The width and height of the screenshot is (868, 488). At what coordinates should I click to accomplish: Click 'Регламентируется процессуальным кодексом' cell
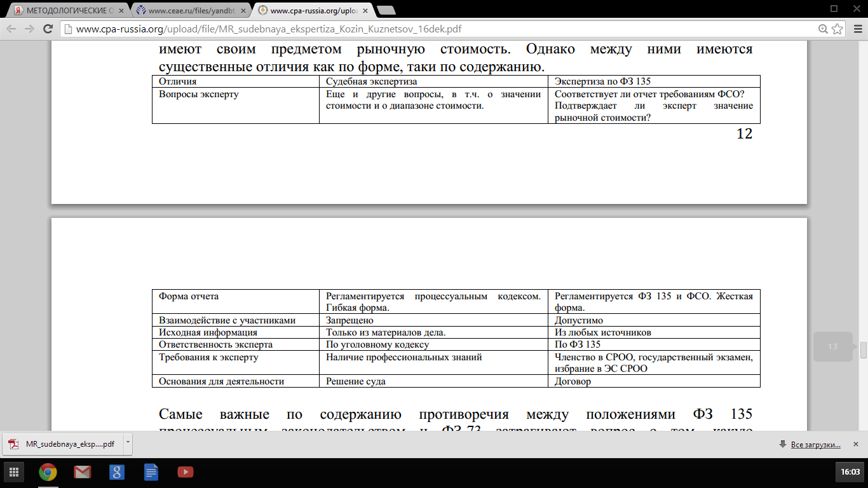tap(433, 302)
